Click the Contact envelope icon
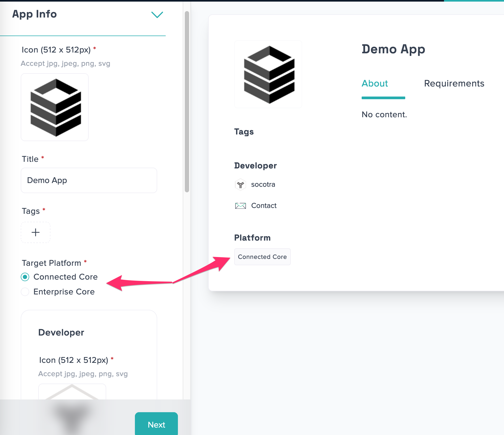Image resolution: width=504 pixels, height=435 pixels. (x=240, y=206)
